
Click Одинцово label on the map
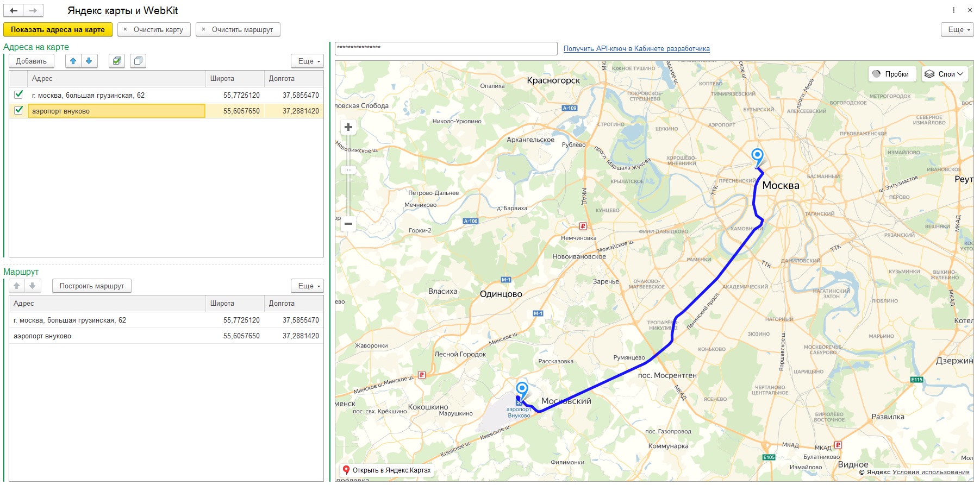[501, 294]
